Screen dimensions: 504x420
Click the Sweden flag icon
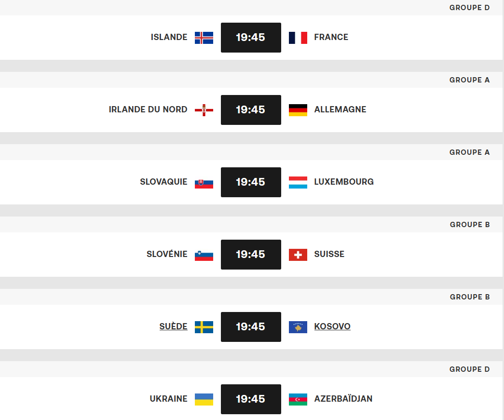coord(204,327)
